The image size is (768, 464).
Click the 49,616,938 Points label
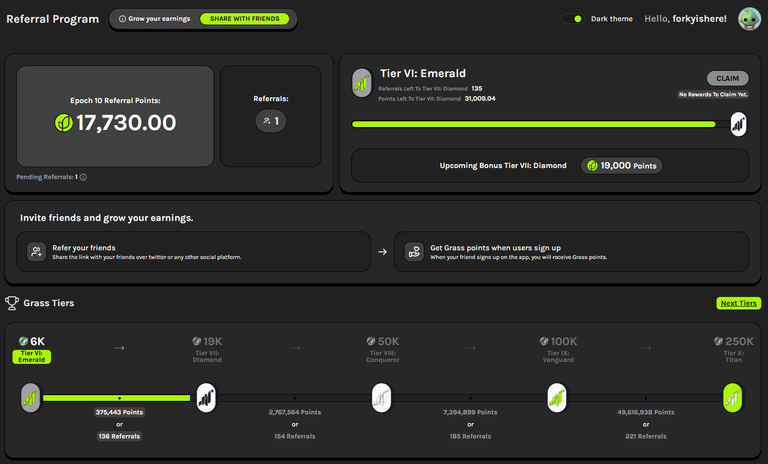tap(646, 412)
